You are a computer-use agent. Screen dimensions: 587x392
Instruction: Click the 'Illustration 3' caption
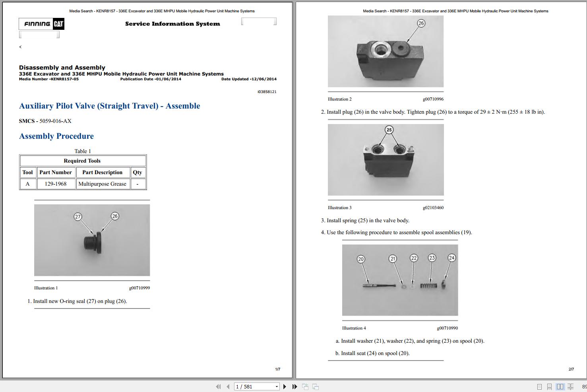pyautogui.click(x=340, y=208)
